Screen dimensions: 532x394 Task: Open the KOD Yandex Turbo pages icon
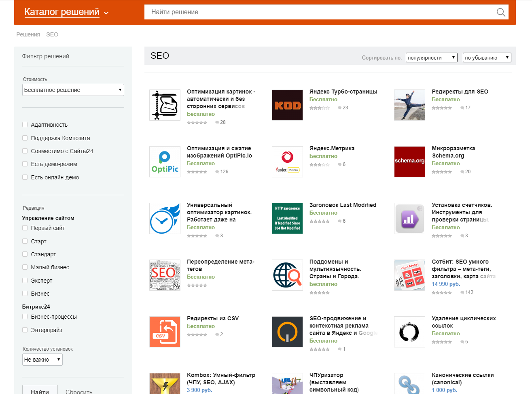(287, 105)
